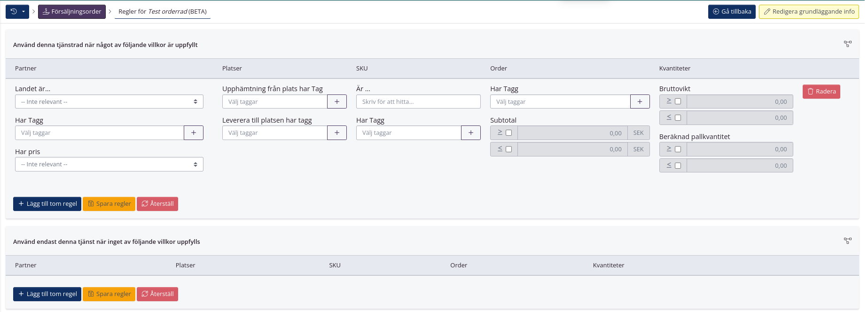Click the diagram icon in the second rule panel
This screenshot has width=868, height=312.
(847, 241)
